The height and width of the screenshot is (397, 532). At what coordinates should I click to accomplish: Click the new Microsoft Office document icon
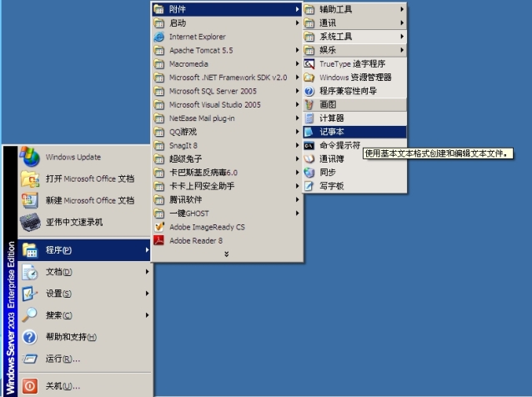click(29, 200)
